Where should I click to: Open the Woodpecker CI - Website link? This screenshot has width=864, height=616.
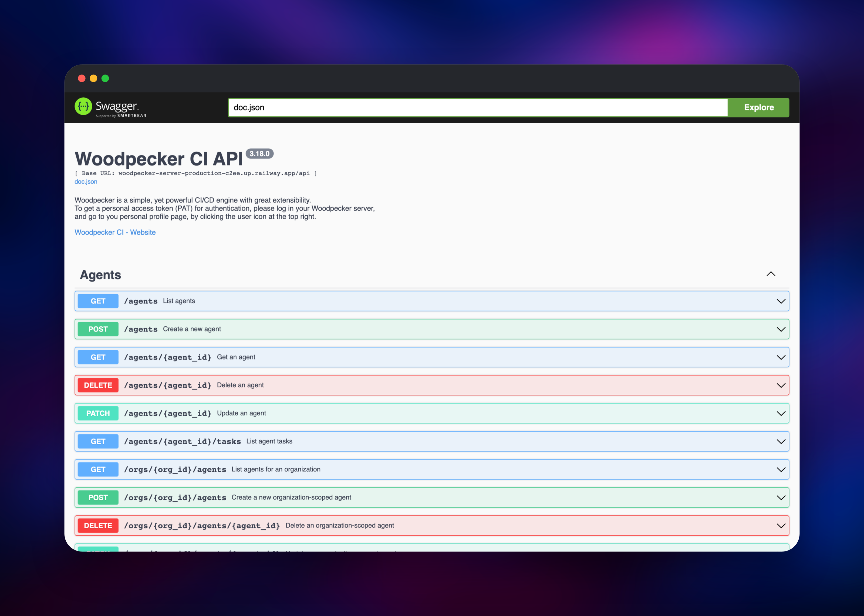coord(115,232)
